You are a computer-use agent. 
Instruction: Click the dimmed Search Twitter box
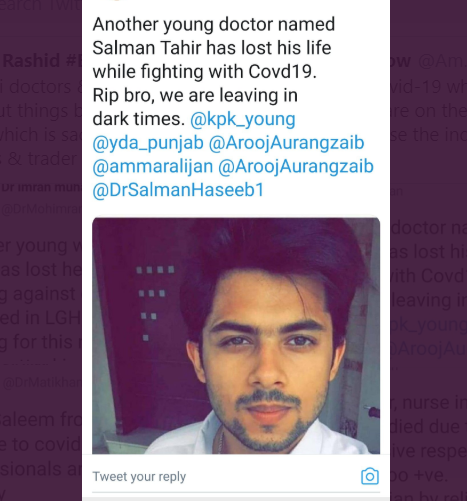tap(41, 7)
